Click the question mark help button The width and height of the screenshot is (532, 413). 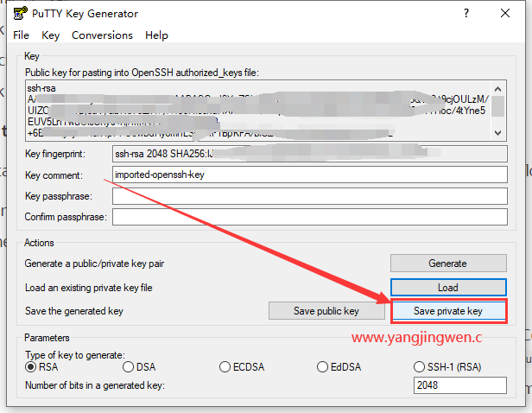(466, 13)
